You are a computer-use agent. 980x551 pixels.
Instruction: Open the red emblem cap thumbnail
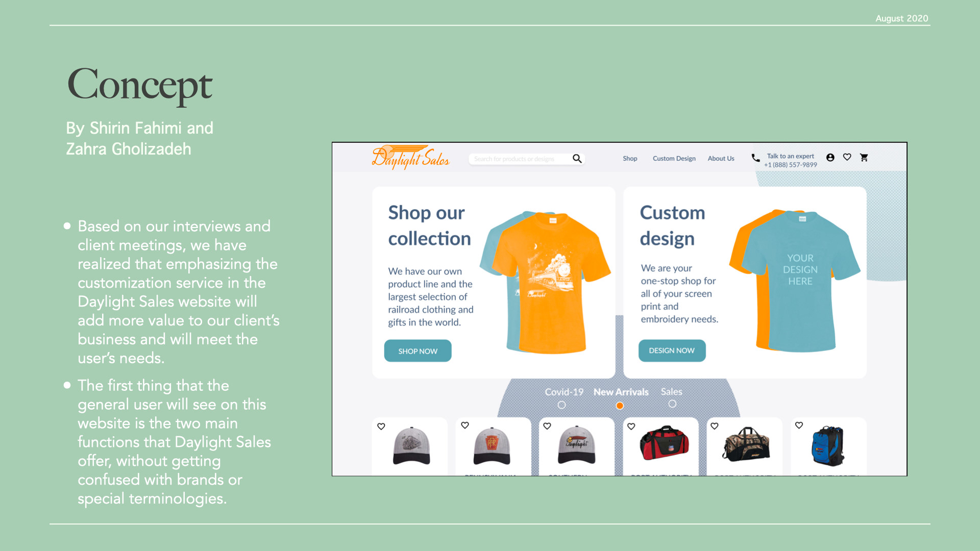[492, 445]
